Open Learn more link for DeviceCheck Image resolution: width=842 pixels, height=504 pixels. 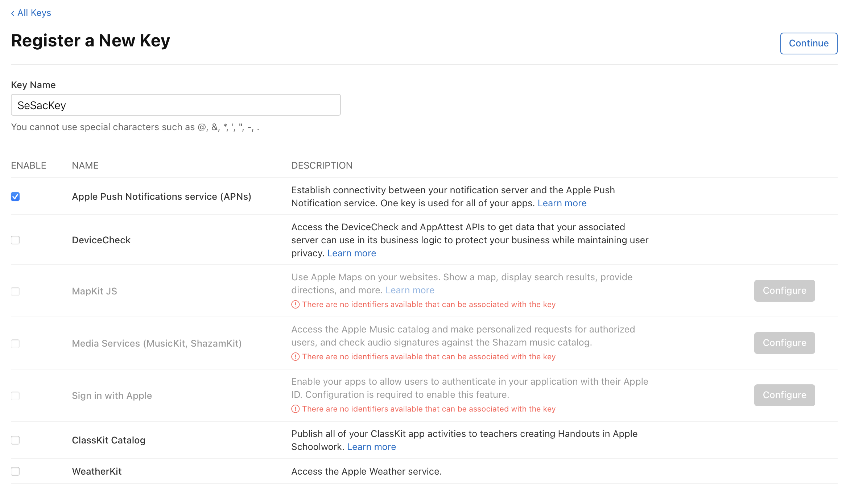(351, 253)
